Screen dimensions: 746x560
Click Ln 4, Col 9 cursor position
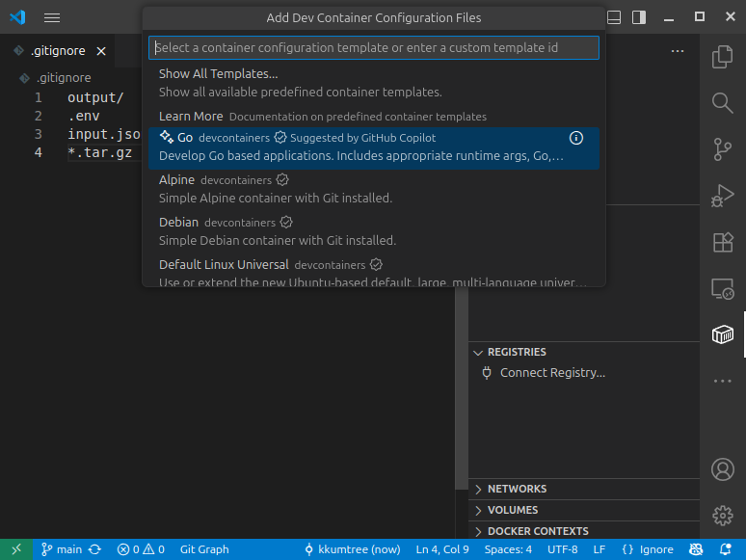pyautogui.click(x=442, y=549)
